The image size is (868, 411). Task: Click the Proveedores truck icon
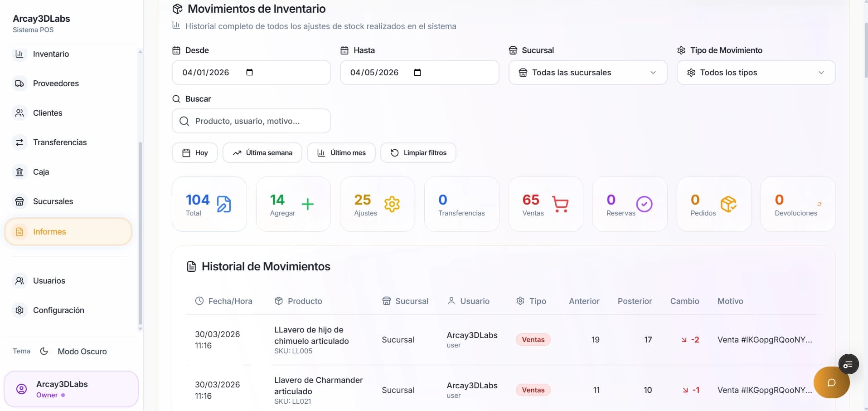tap(19, 83)
